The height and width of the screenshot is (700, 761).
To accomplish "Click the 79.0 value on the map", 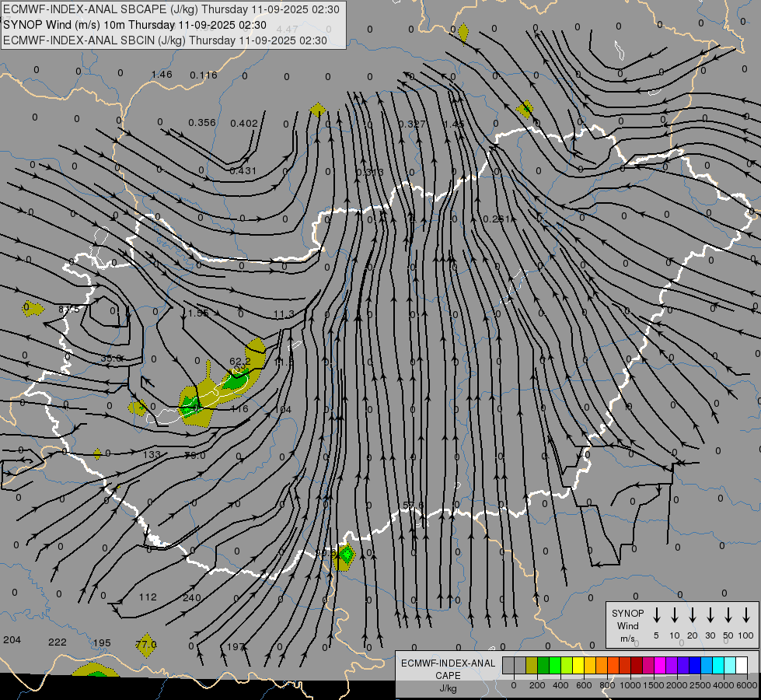I will coord(195,455).
